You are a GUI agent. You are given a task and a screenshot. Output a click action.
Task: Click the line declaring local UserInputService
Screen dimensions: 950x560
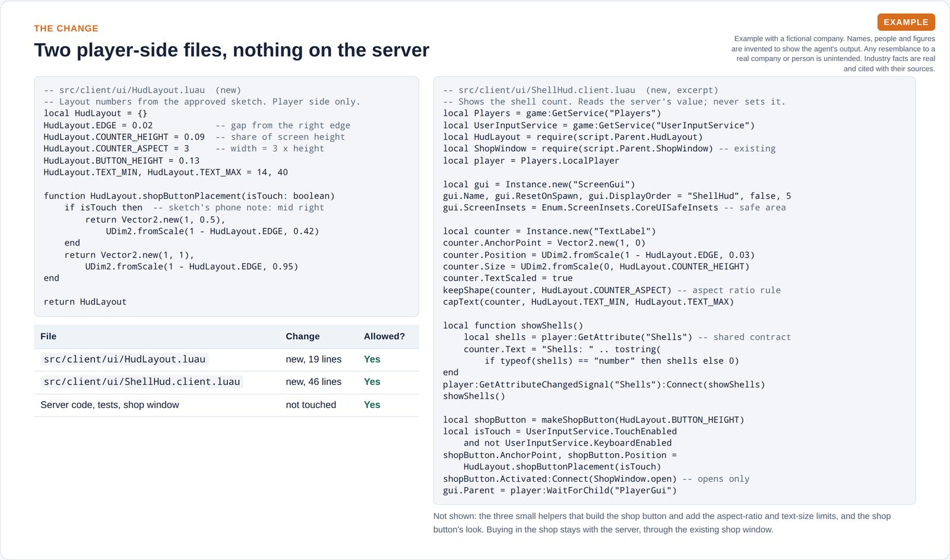(599, 125)
